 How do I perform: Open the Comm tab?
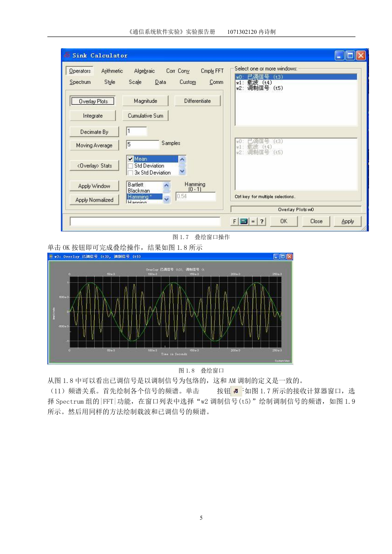tap(217, 82)
